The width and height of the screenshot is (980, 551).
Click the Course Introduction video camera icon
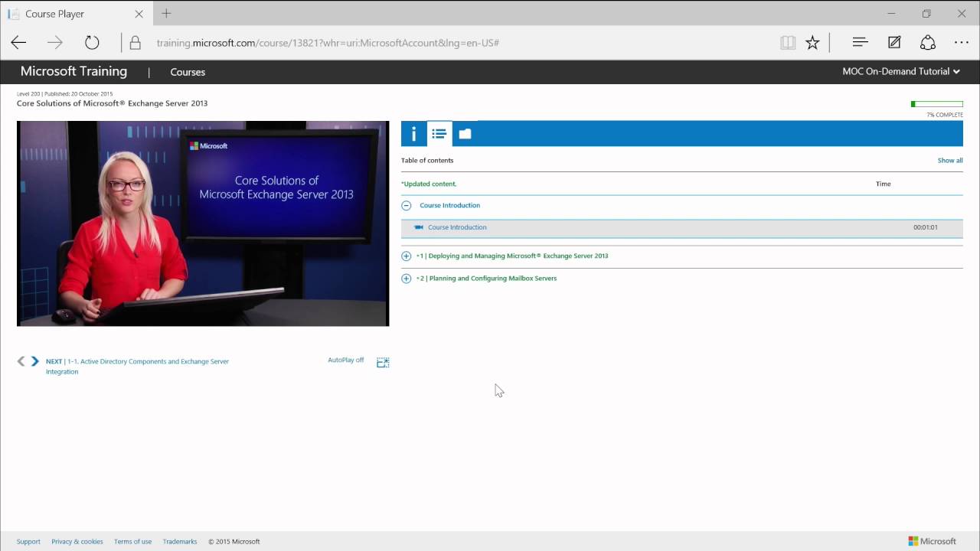[419, 227]
